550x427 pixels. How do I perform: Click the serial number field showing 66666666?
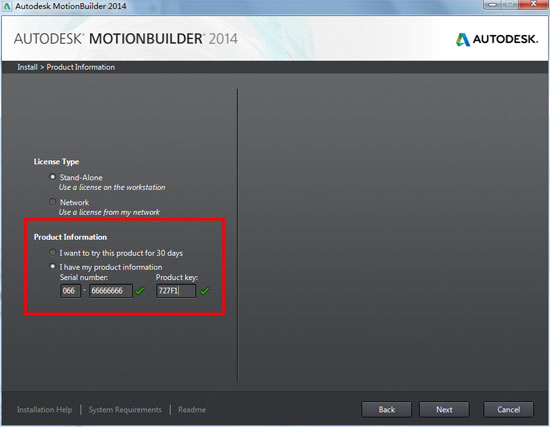(111, 291)
